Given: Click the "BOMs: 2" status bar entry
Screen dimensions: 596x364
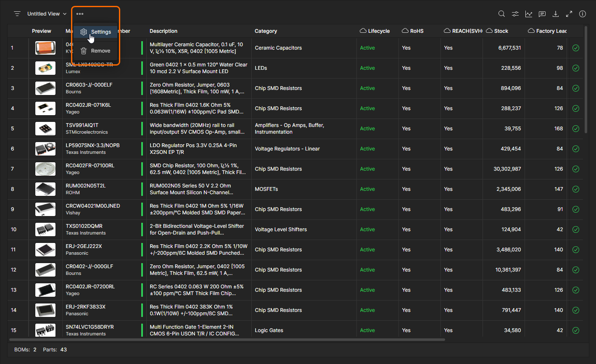Looking at the screenshot, I should click(x=25, y=350).
